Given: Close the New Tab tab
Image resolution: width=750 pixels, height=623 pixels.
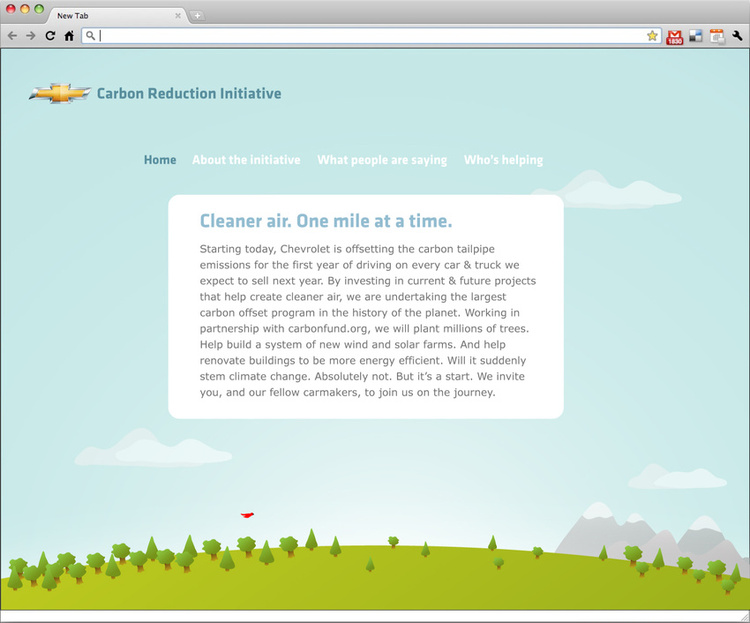Looking at the screenshot, I should point(178,15).
